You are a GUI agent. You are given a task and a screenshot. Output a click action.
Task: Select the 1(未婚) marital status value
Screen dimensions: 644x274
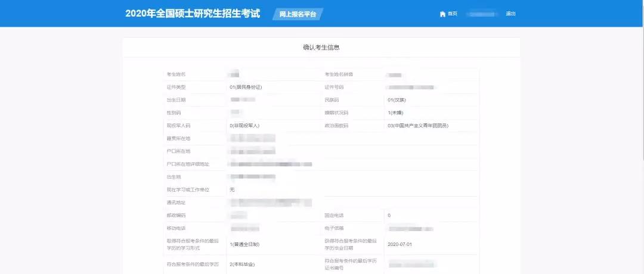[396, 113]
